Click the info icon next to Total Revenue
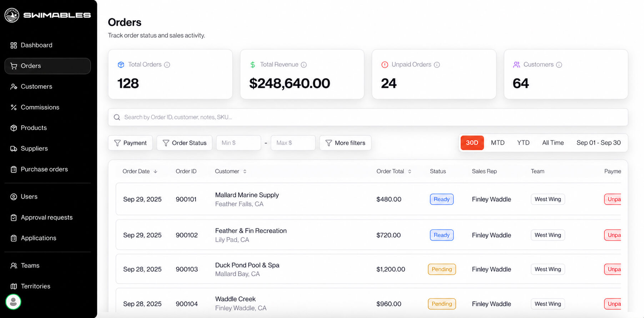The width and height of the screenshot is (644, 318). tap(304, 65)
